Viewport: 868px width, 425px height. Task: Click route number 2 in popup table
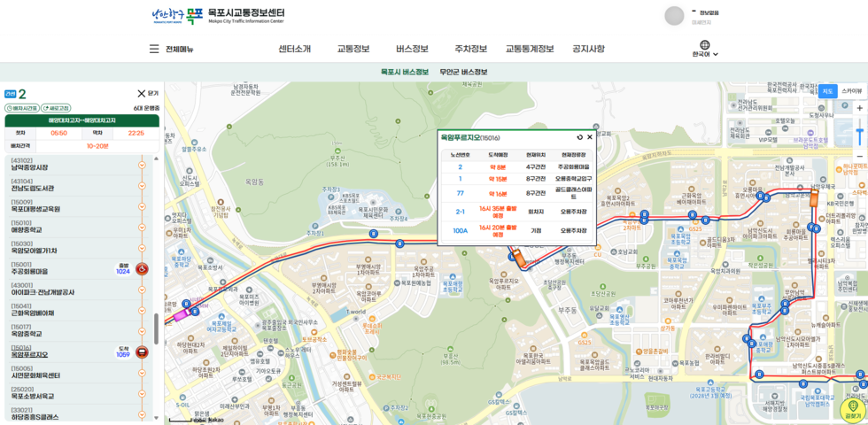pyautogui.click(x=460, y=166)
